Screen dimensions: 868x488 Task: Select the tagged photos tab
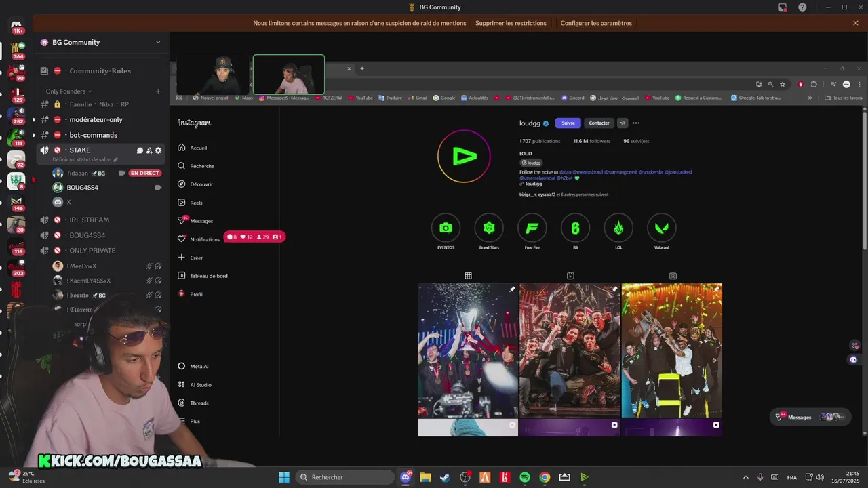[673, 276]
